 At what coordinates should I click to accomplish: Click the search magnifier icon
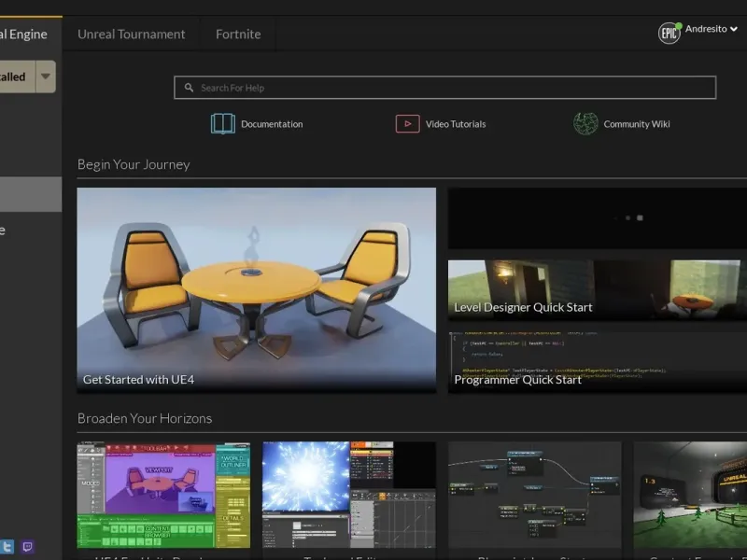click(190, 88)
